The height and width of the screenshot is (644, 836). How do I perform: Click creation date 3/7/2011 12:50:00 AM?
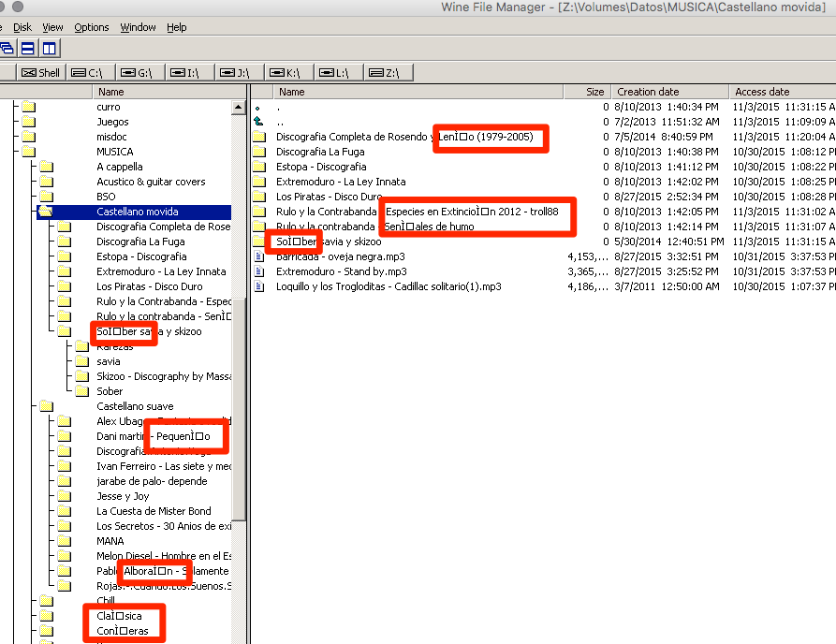pos(667,286)
